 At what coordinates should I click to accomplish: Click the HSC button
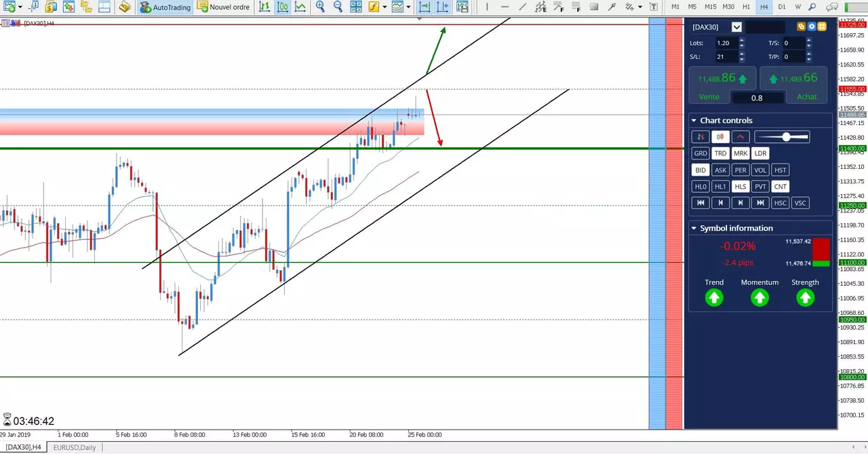point(781,203)
